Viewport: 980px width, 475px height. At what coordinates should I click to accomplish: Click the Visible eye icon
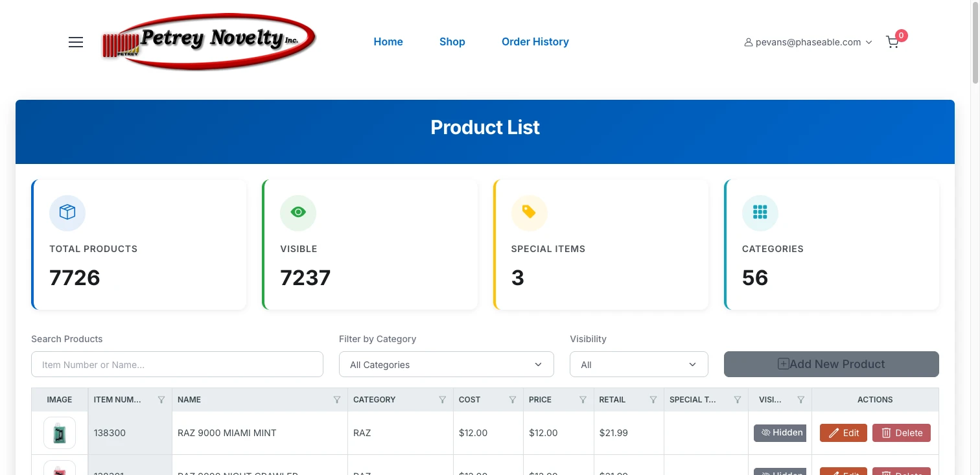coord(298,213)
